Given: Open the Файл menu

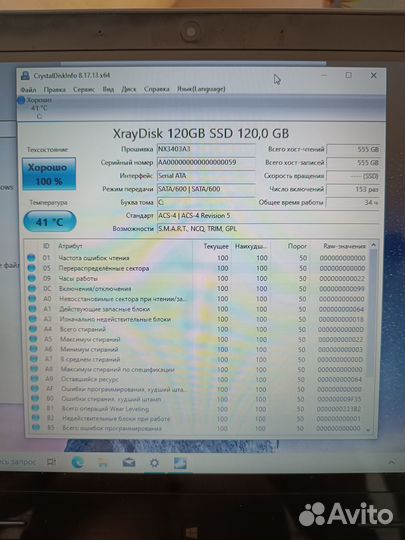Looking at the screenshot, I should [28, 90].
